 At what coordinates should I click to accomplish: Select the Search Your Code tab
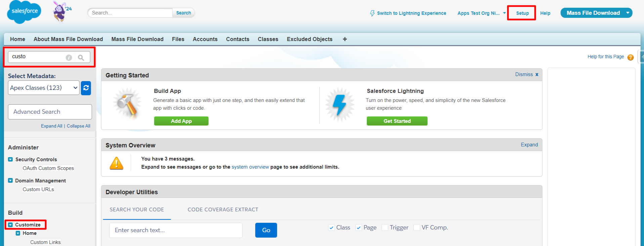pyautogui.click(x=137, y=209)
